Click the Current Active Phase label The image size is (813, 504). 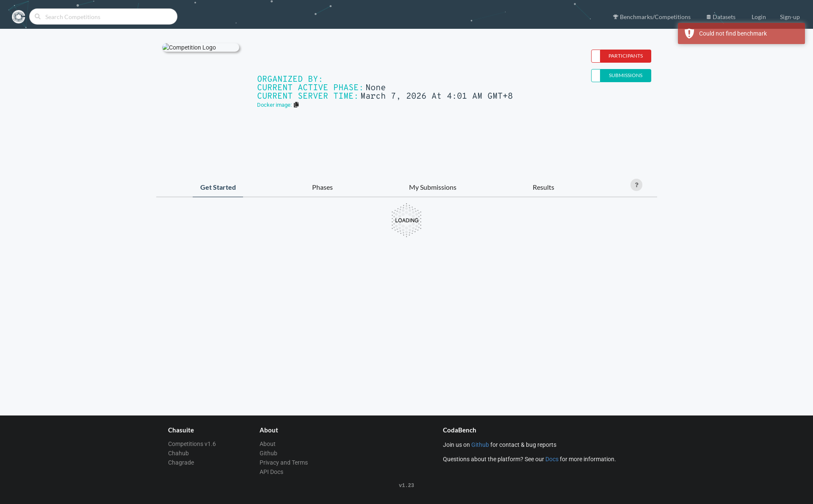pos(310,88)
